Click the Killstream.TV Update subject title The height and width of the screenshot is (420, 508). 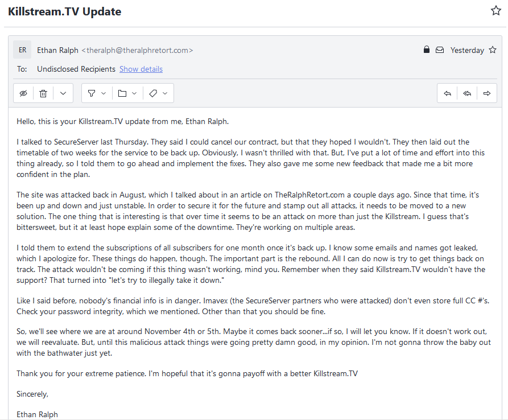64,11
